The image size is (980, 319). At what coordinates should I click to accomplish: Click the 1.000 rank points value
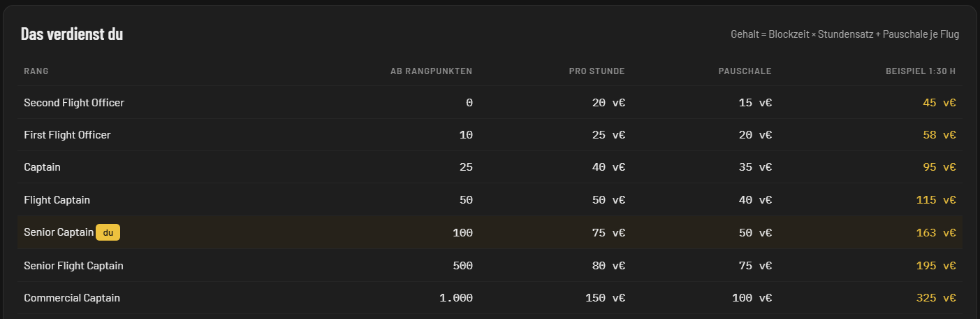point(456,297)
